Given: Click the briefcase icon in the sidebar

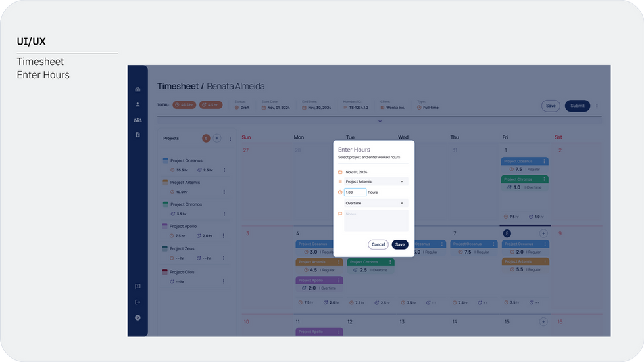Looking at the screenshot, I should click(x=137, y=89).
